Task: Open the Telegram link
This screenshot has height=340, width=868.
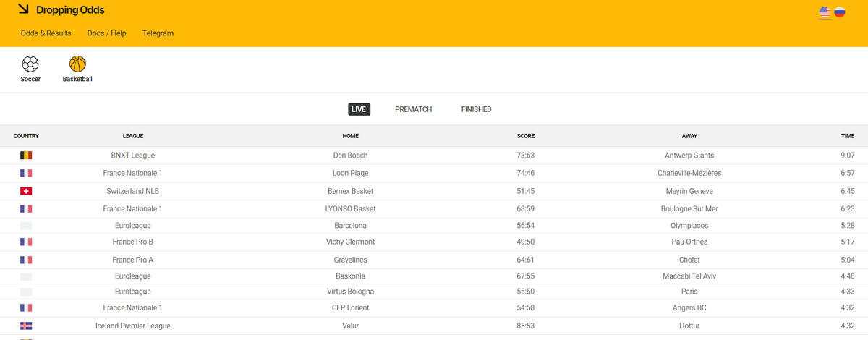Action: click(158, 33)
